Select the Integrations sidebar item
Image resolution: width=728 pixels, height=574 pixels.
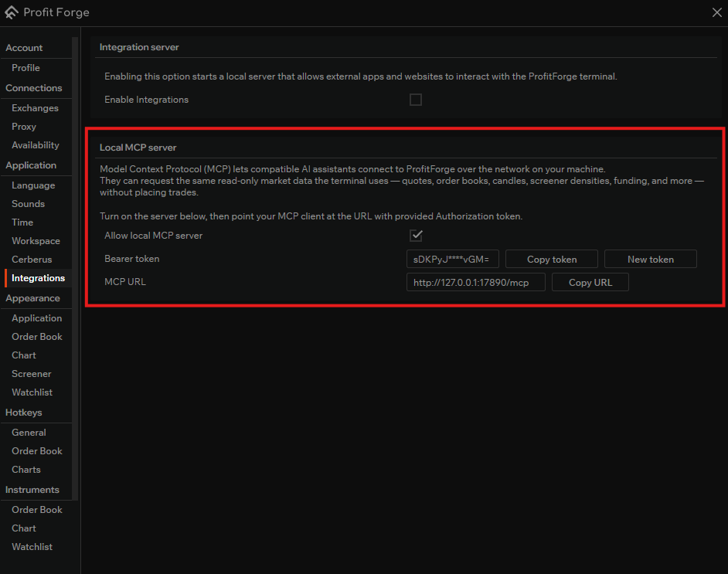38,278
